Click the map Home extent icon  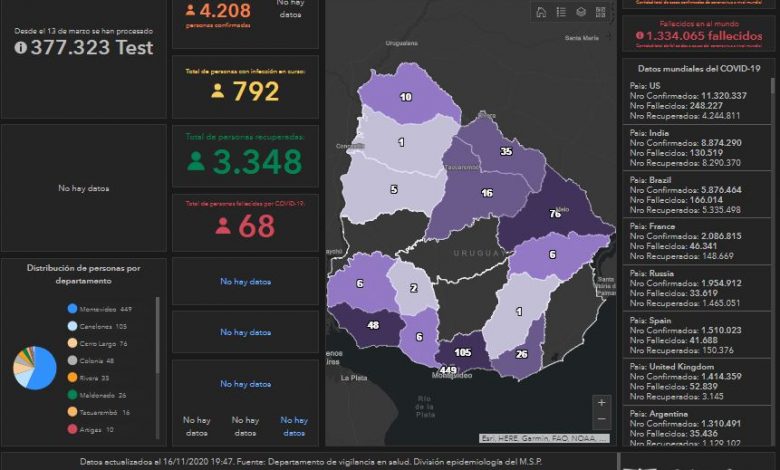click(x=541, y=13)
